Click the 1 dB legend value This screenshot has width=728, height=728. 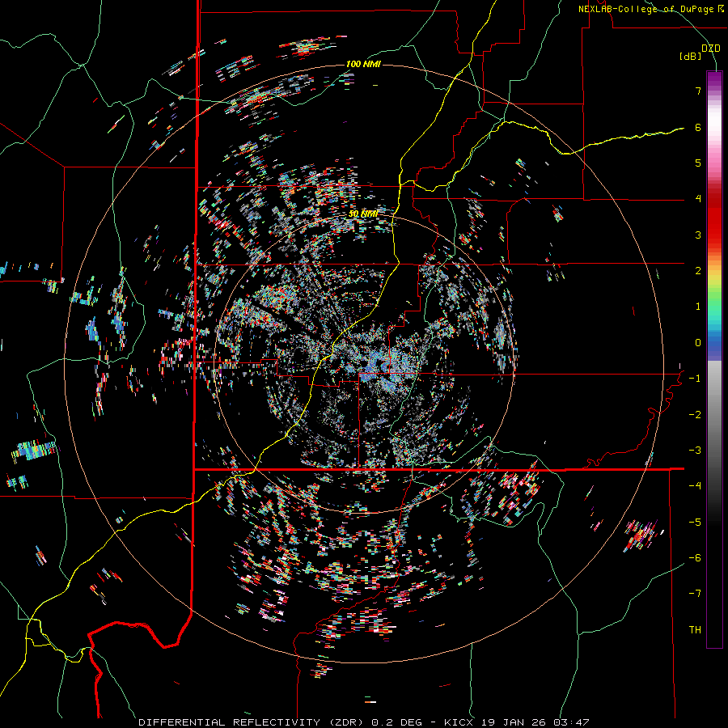[698, 307]
